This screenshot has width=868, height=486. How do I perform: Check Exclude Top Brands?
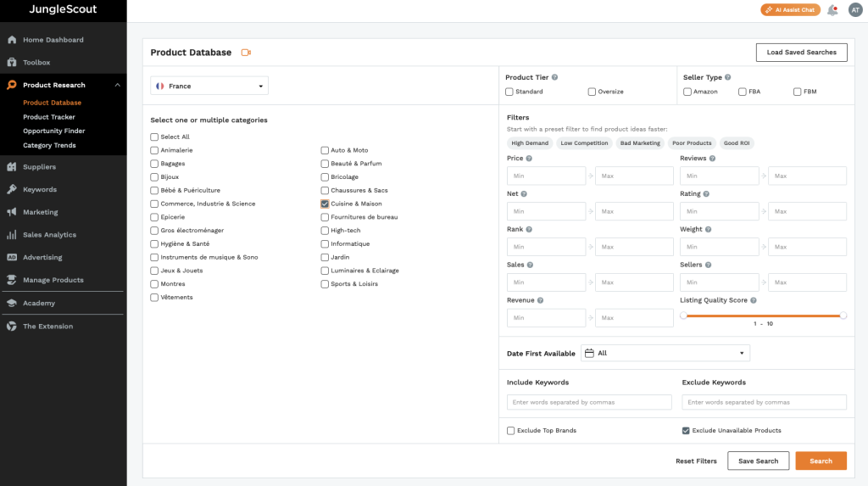[x=511, y=431]
